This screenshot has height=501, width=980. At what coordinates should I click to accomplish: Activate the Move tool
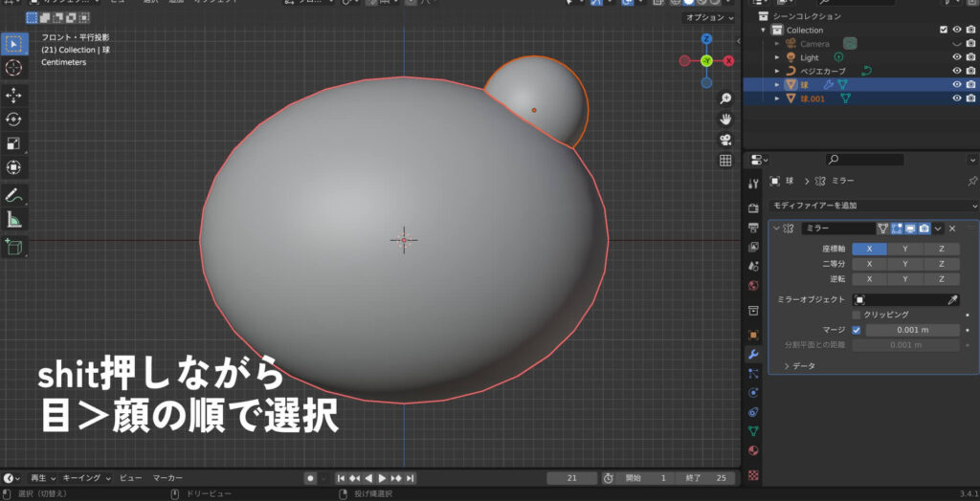(14, 96)
